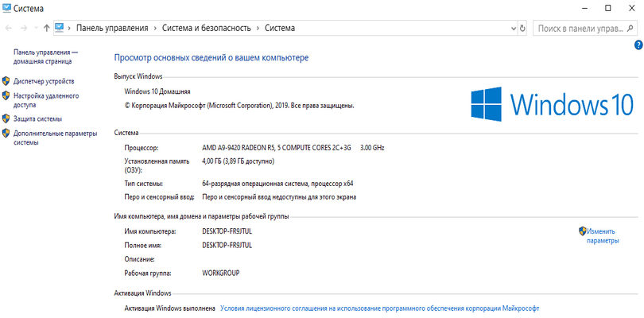Click the refresh button in address bar
644x318 pixels.
click(x=521, y=28)
